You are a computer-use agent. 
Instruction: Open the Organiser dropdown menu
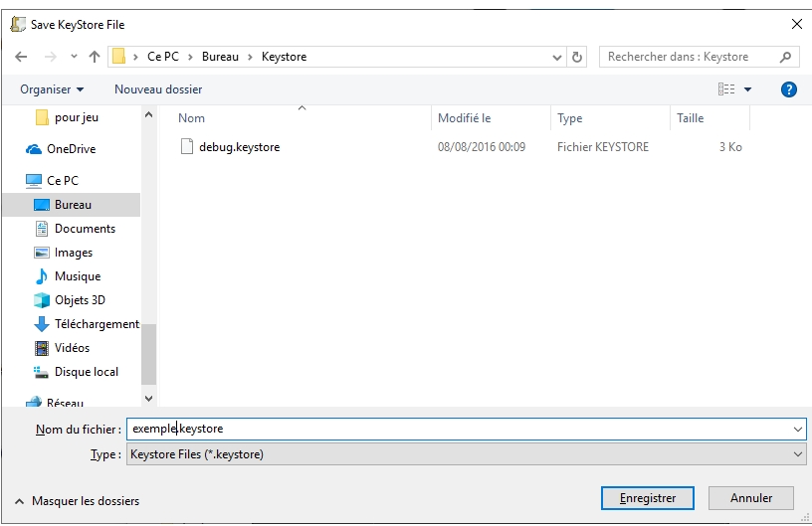[52, 89]
